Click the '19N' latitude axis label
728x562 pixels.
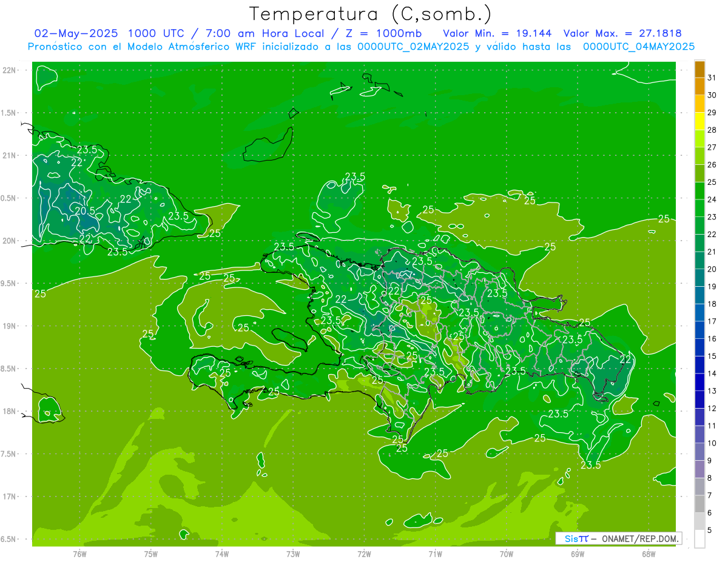tap(9, 326)
